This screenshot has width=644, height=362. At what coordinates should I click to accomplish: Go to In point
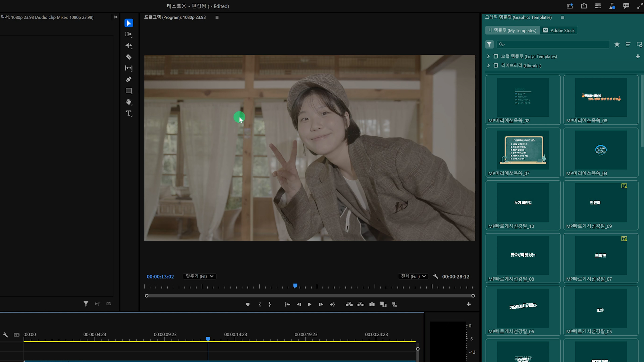(x=287, y=304)
